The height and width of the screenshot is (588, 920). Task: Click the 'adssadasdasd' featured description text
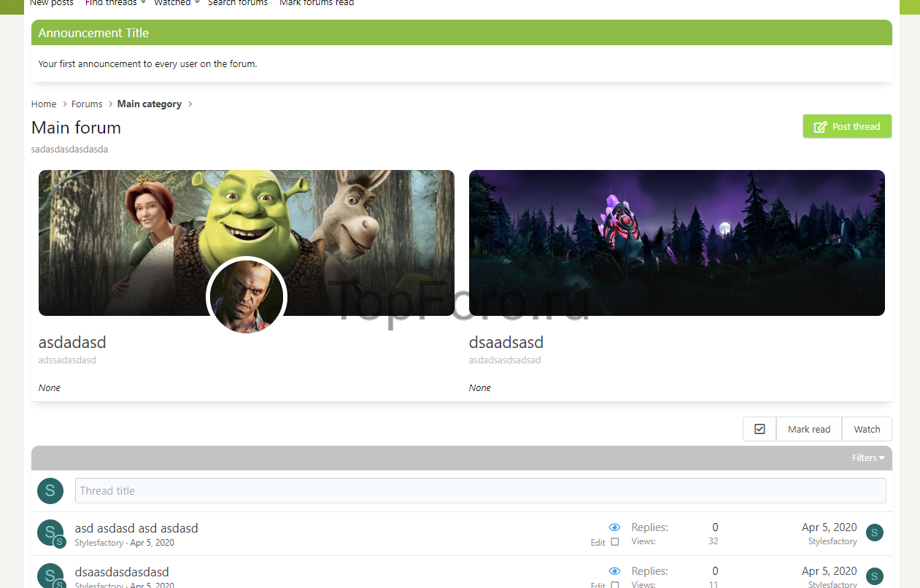[x=67, y=360]
